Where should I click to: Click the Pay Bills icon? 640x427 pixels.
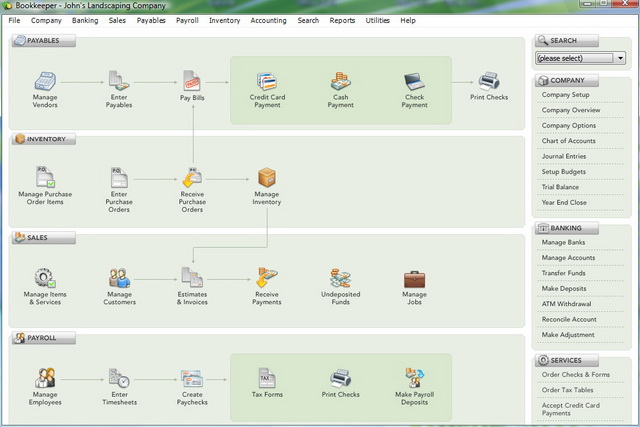192,81
